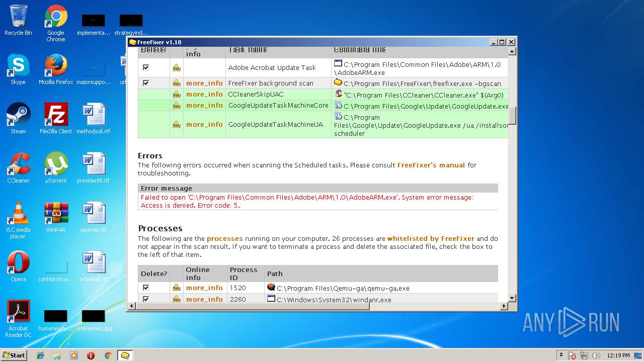Click vertical scrollbar down arrow in FreeFixer
The image size is (644, 362).
tap(512, 298)
